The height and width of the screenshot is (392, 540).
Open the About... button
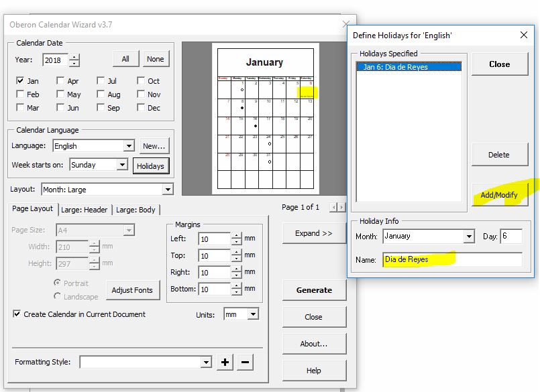coord(314,344)
